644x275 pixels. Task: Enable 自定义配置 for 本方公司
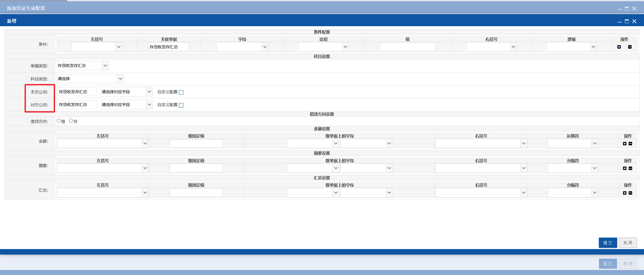pyautogui.click(x=181, y=92)
